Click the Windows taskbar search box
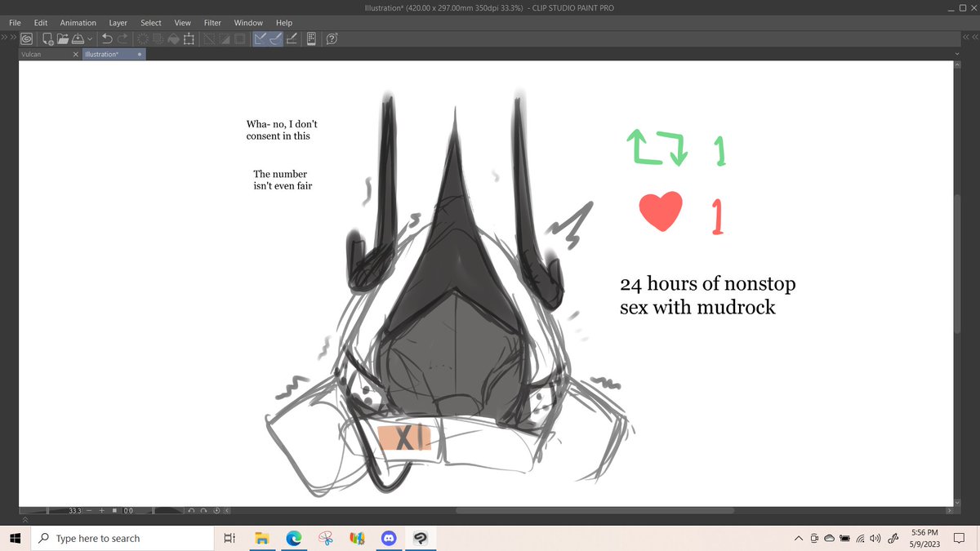The image size is (980, 551). [121, 538]
